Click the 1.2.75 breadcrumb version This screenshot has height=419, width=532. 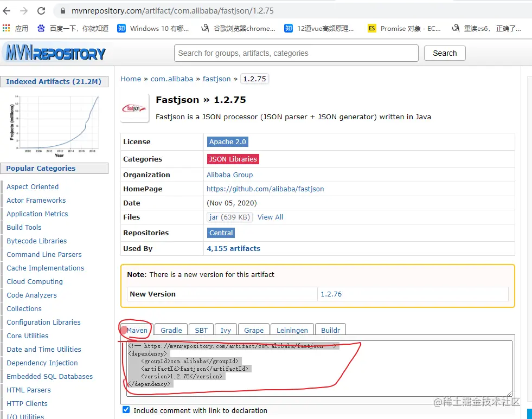(x=254, y=79)
